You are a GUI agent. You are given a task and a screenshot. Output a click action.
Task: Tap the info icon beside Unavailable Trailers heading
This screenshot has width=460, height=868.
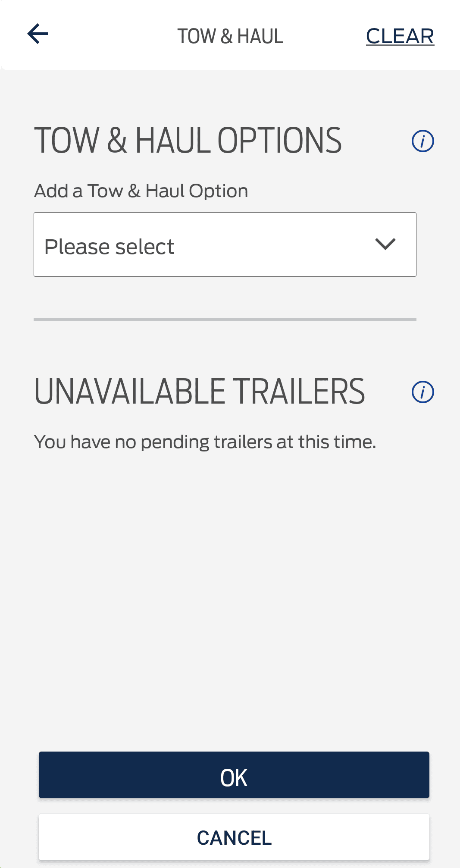(422, 392)
